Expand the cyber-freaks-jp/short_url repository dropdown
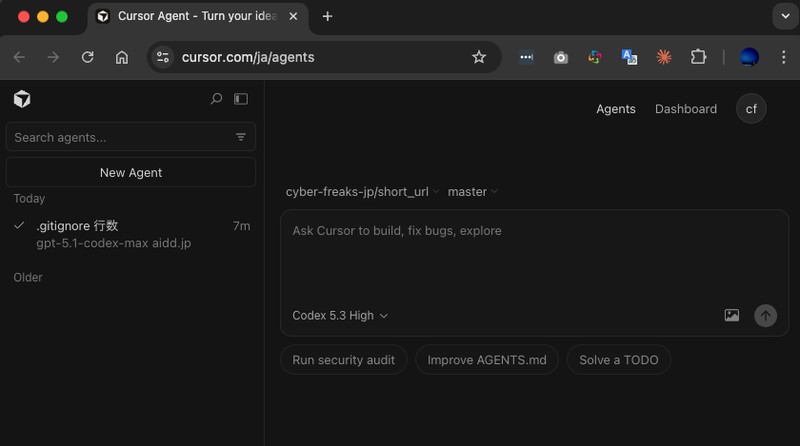 tap(362, 191)
